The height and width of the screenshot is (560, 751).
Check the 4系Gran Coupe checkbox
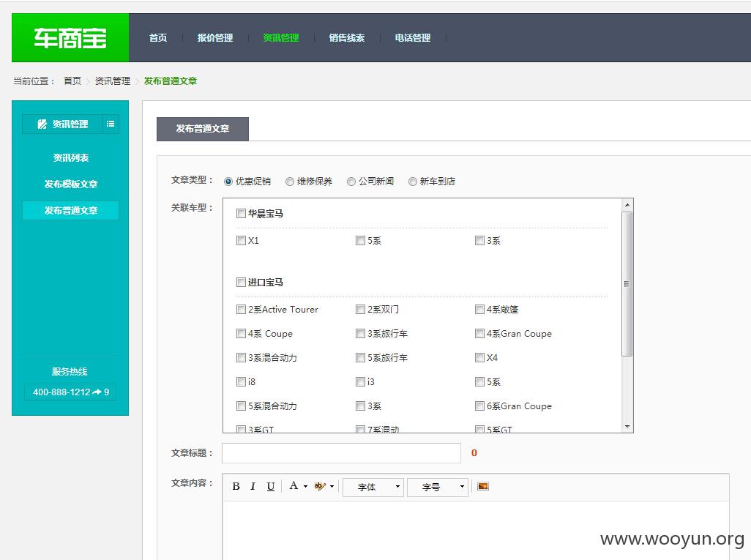coord(479,333)
